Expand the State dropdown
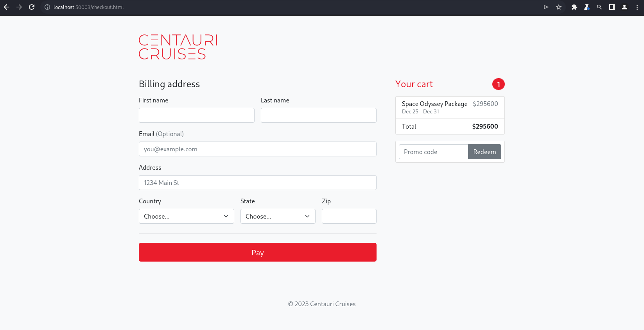Image resolution: width=644 pixels, height=330 pixels. [x=278, y=216]
